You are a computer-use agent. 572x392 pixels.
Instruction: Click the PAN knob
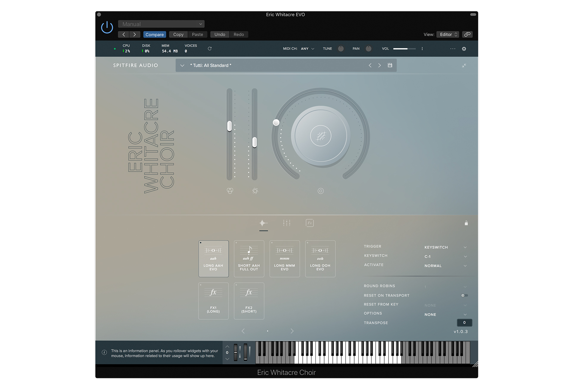pyautogui.click(x=369, y=49)
